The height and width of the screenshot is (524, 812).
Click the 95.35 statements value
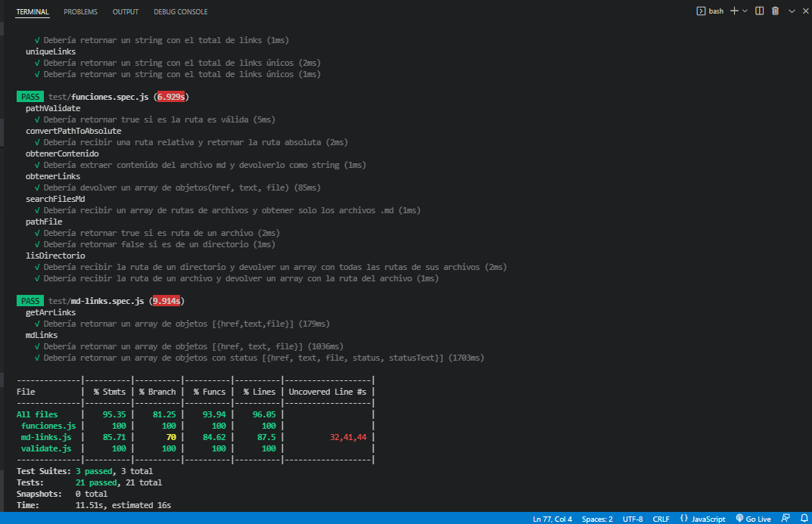pyautogui.click(x=114, y=414)
